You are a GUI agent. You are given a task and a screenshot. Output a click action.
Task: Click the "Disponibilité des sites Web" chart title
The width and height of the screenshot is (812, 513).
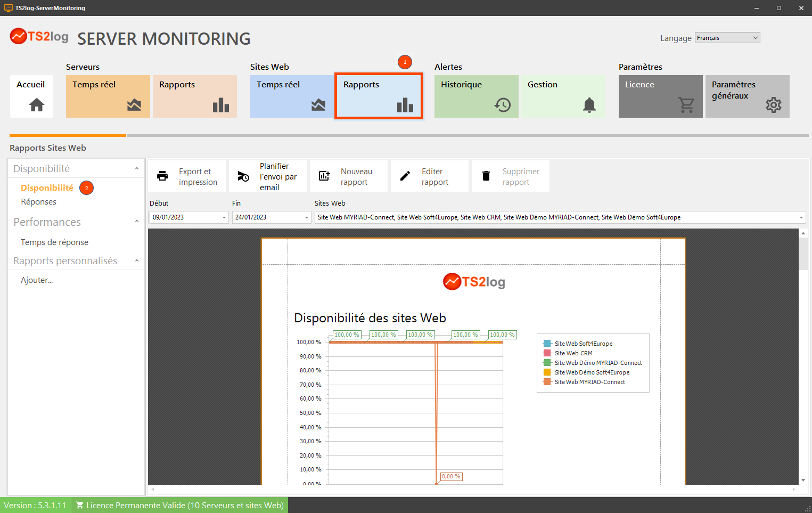370,318
